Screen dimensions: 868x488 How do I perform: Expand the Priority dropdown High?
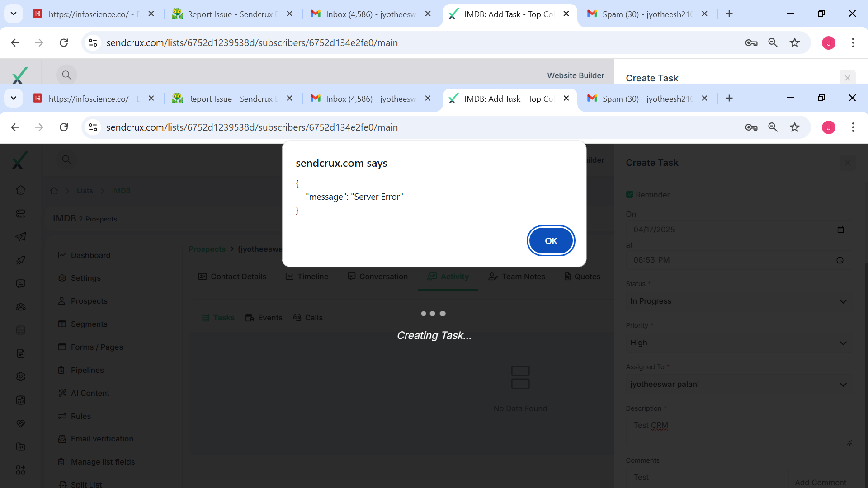[x=739, y=343]
